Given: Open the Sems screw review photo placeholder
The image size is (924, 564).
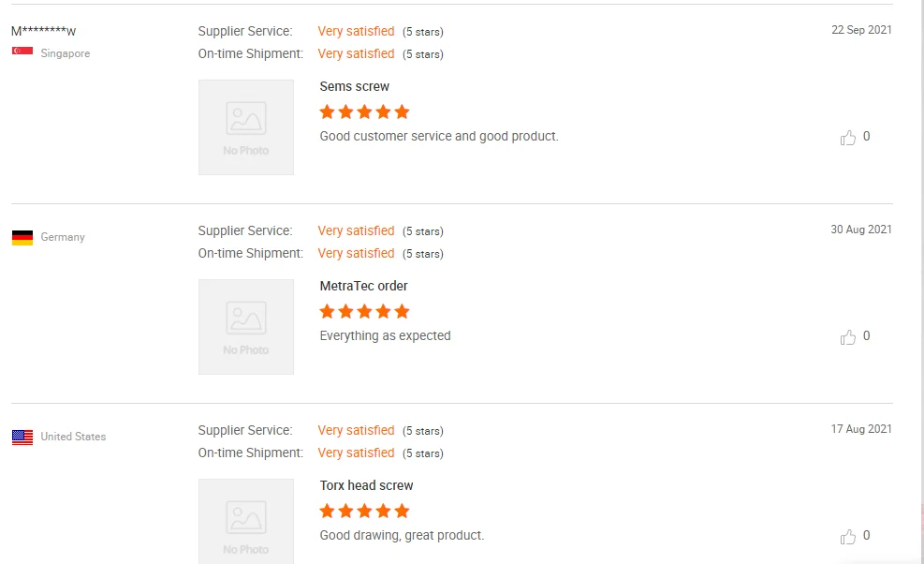Looking at the screenshot, I should (246, 127).
